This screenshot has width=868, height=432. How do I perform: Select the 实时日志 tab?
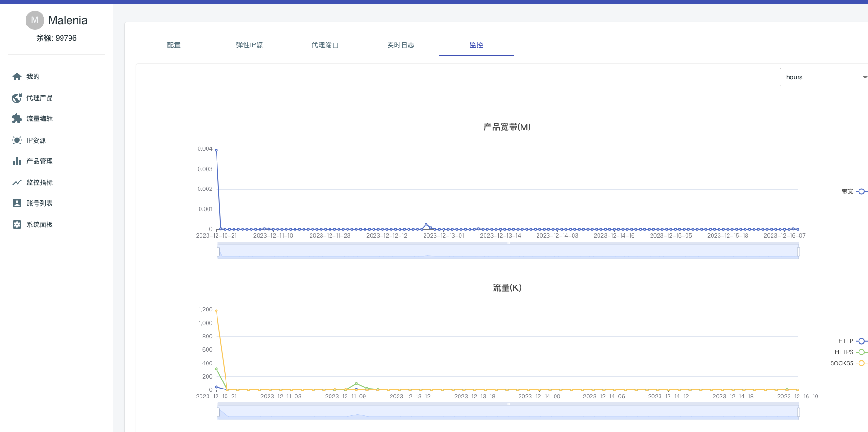401,45
